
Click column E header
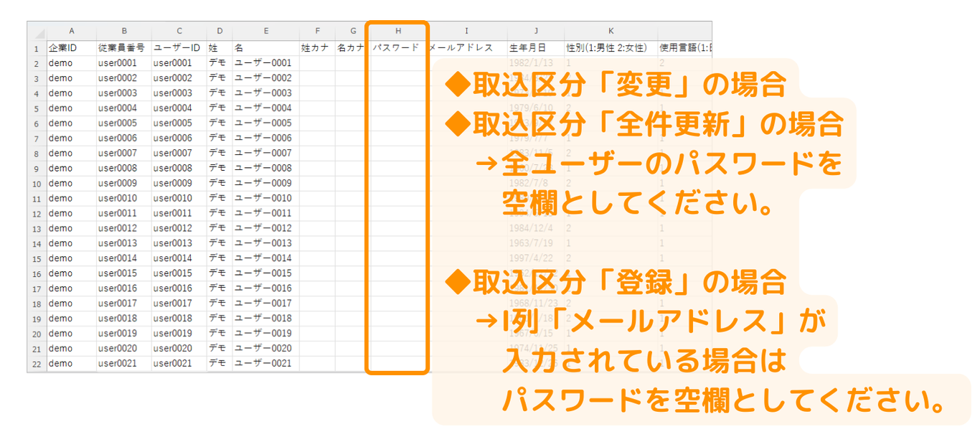[265, 32]
